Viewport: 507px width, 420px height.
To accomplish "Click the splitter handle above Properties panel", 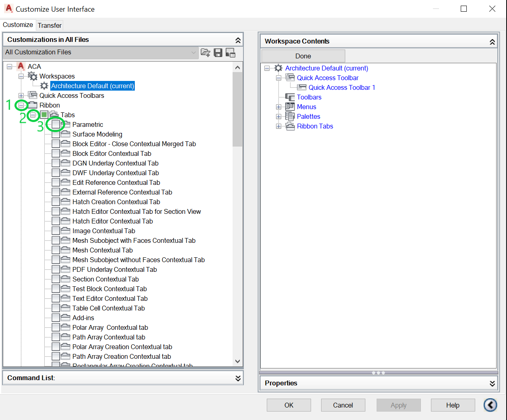I will point(378,372).
